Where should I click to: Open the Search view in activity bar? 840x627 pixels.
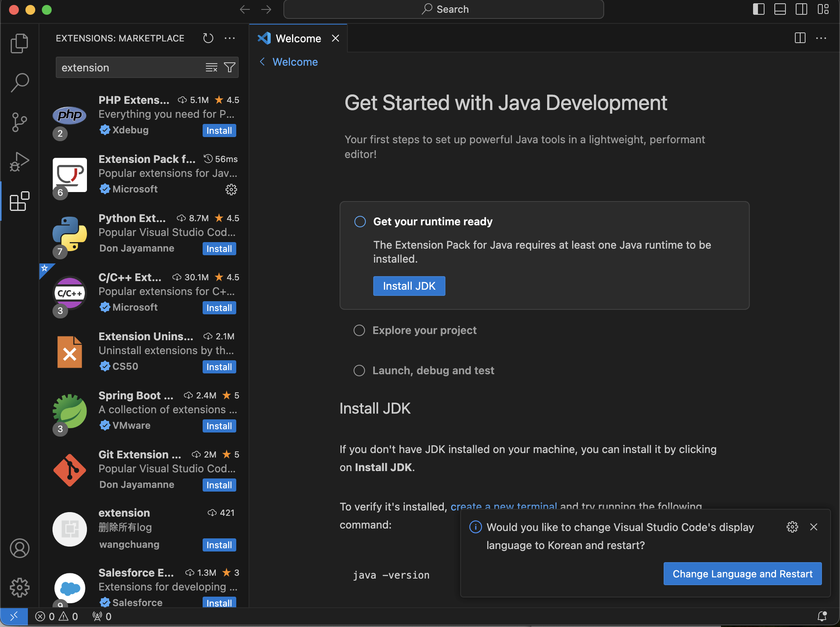pos(19,82)
